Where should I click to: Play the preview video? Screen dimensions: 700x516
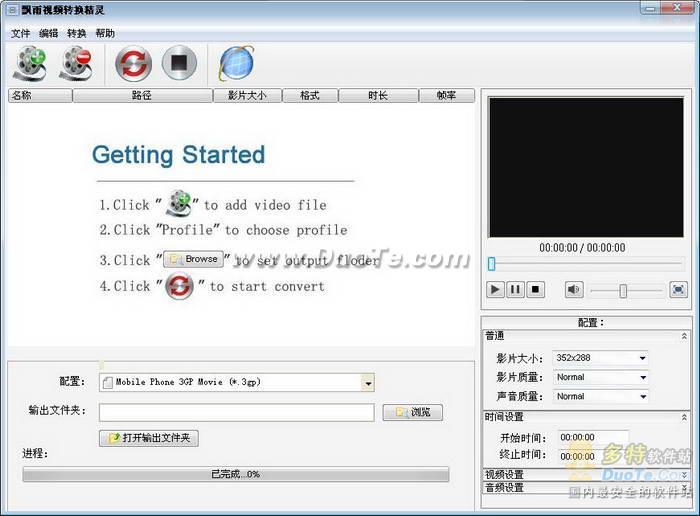click(495, 290)
